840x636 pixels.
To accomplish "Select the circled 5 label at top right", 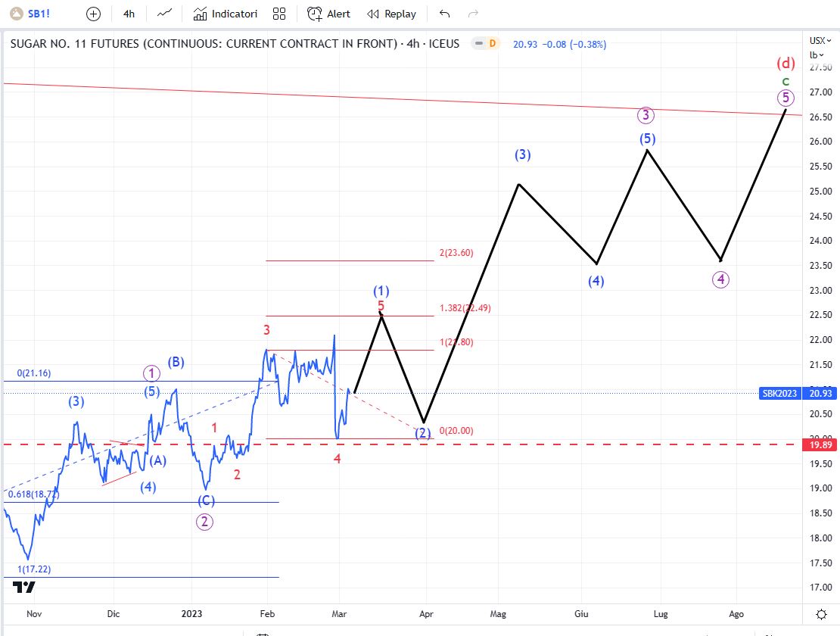I will tap(786, 98).
